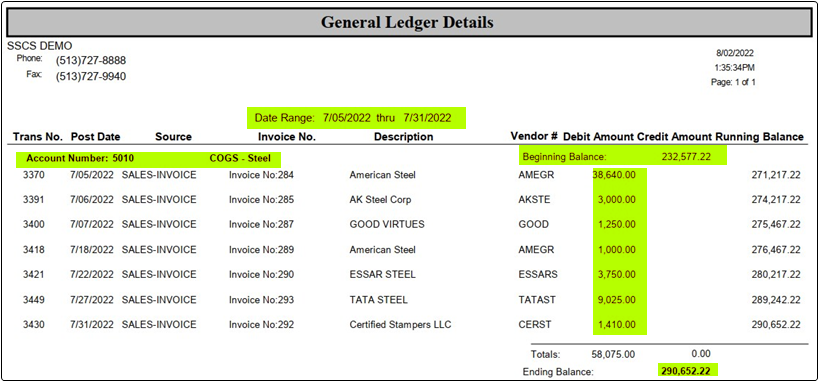The height and width of the screenshot is (382, 820).
Task: Click debit amount 9,025.00
Action: (x=617, y=300)
